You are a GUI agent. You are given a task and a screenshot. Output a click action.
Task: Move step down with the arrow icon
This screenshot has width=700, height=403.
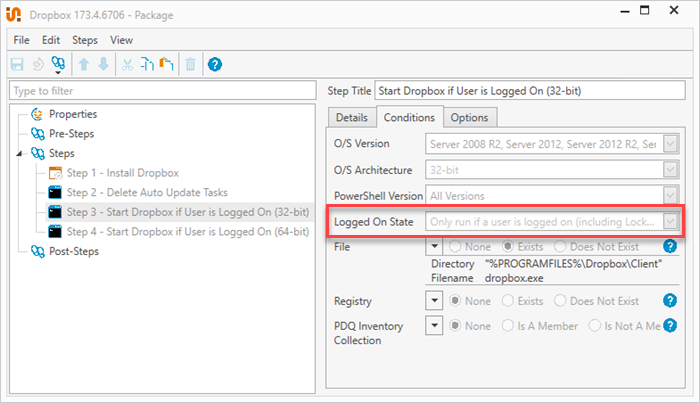tap(104, 65)
